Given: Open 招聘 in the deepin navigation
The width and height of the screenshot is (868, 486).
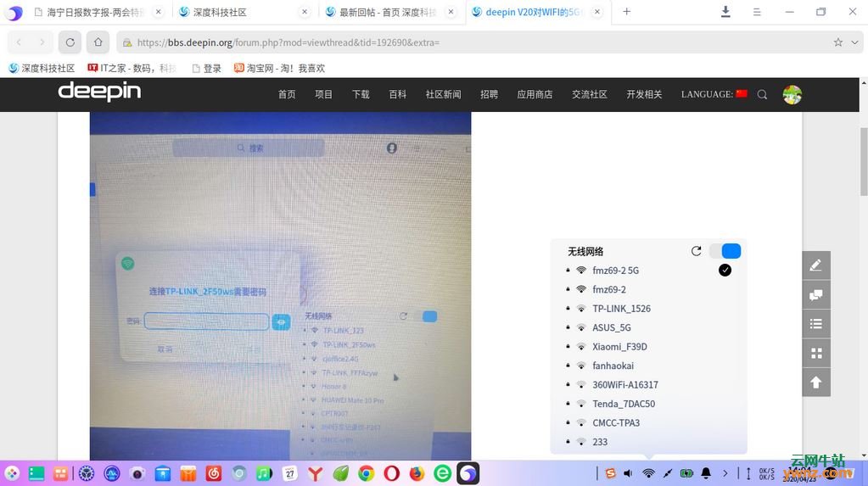Looking at the screenshot, I should click(489, 95).
